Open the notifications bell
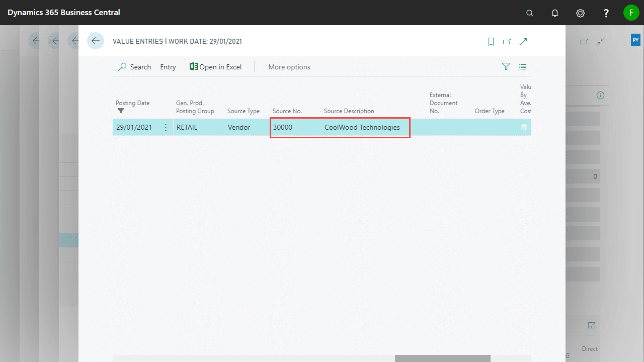644x362 pixels. 555,13
